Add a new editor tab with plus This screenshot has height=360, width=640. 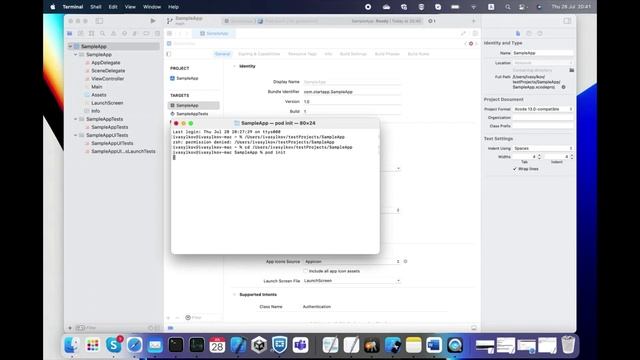(x=473, y=21)
